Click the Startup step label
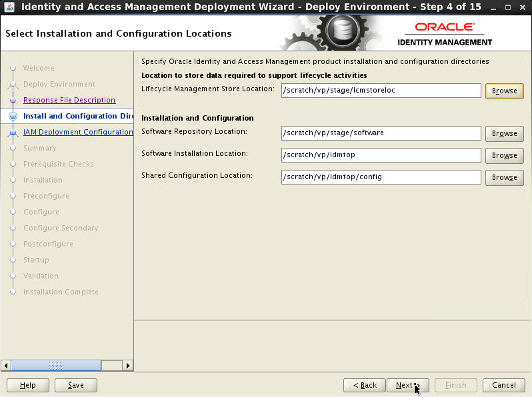Viewport: 532px width, 397px height. pyautogui.click(x=36, y=260)
